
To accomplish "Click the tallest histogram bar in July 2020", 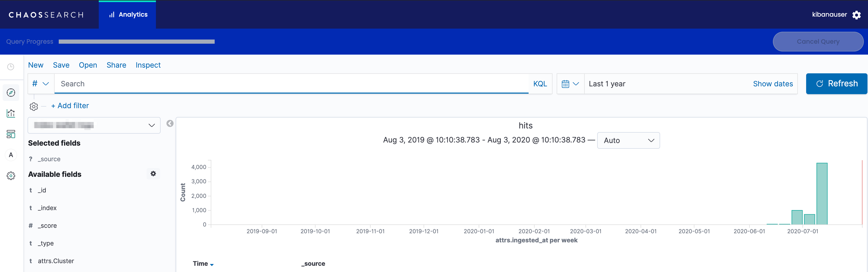I will tap(822, 194).
